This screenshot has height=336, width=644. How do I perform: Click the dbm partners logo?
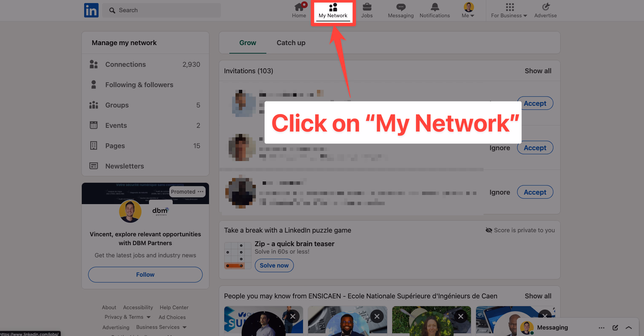(x=161, y=211)
